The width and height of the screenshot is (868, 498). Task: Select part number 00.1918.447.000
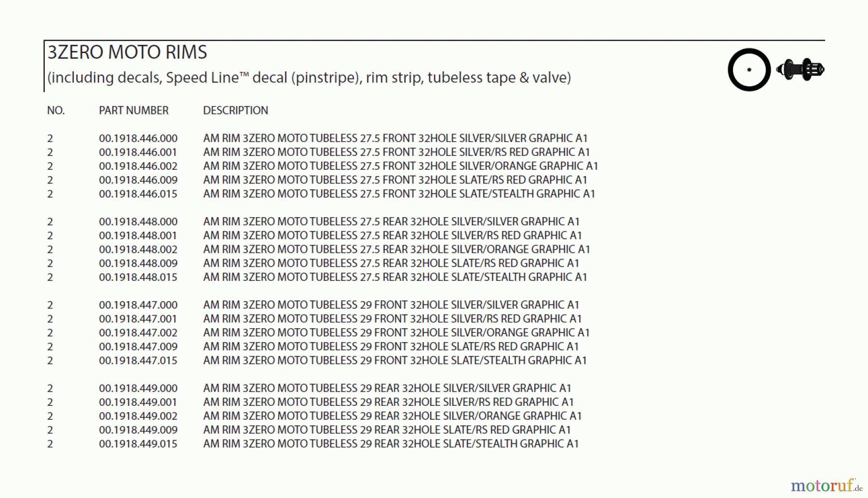pyautogui.click(x=138, y=305)
